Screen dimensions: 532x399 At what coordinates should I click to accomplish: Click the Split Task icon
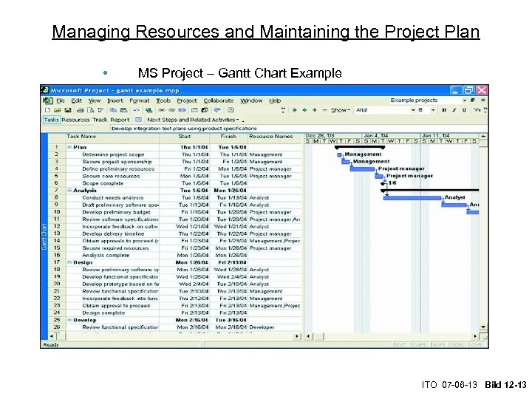183,110
